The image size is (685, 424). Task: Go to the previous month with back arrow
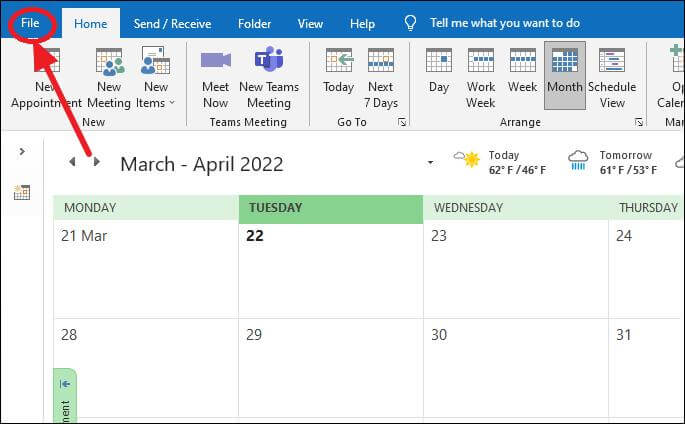coord(73,162)
